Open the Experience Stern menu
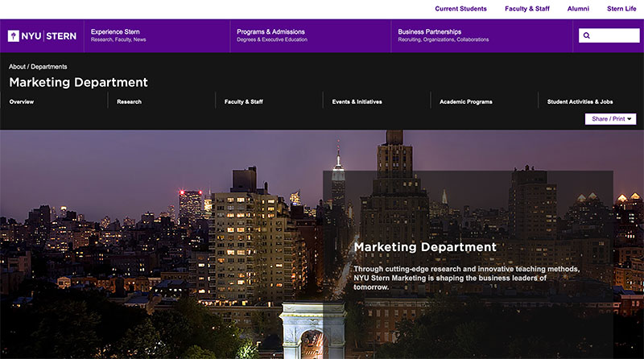644x359 pixels. 115,31
